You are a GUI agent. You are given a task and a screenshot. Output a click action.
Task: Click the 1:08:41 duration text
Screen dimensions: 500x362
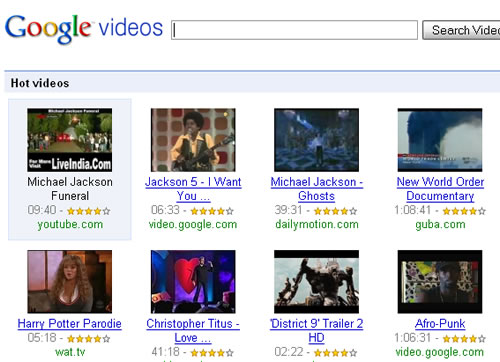tap(413, 210)
